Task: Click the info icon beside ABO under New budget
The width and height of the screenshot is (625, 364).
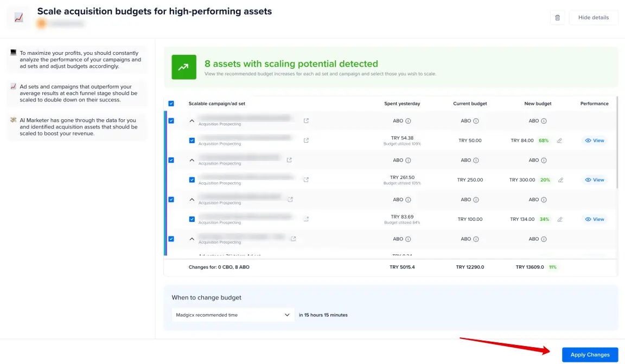Action: [x=545, y=120]
